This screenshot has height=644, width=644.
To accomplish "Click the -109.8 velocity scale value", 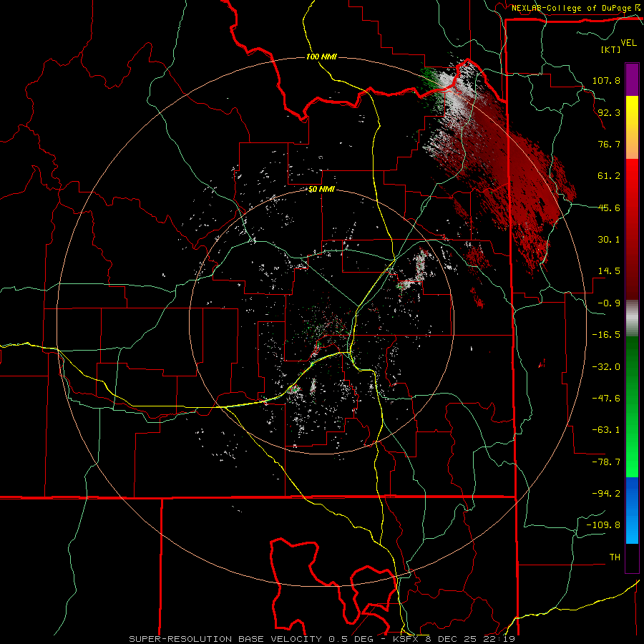I will pyautogui.click(x=603, y=525).
